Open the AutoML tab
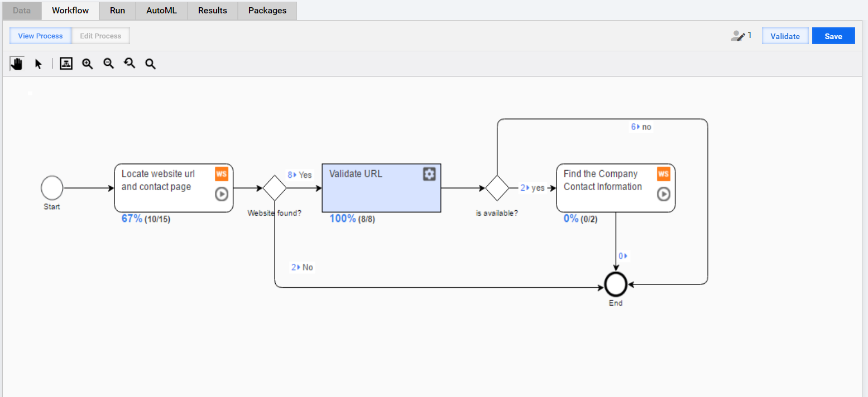The width and height of the screenshot is (868, 397). (162, 11)
